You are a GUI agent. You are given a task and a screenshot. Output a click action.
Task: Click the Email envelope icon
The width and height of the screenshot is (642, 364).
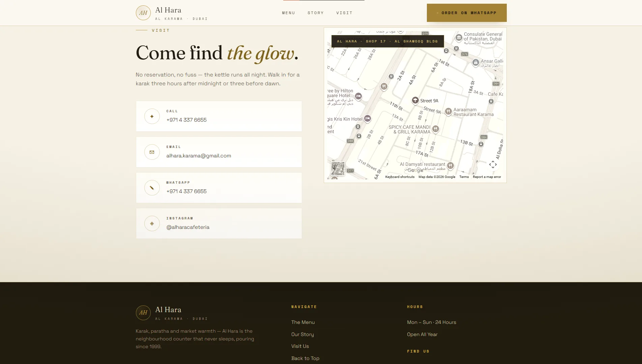pyautogui.click(x=152, y=152)
